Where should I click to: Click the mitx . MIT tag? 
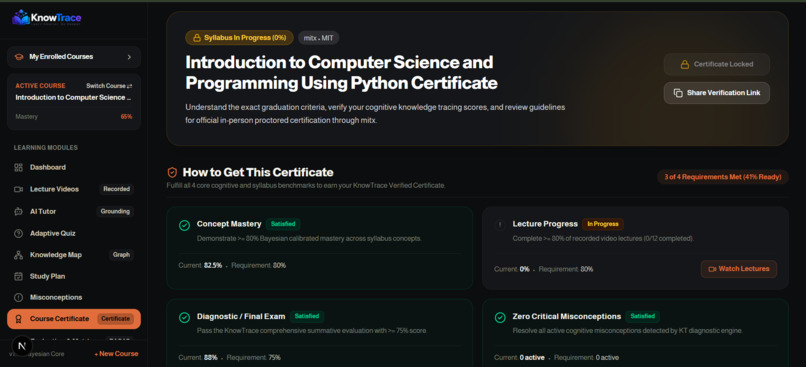(x=319, y=38)
